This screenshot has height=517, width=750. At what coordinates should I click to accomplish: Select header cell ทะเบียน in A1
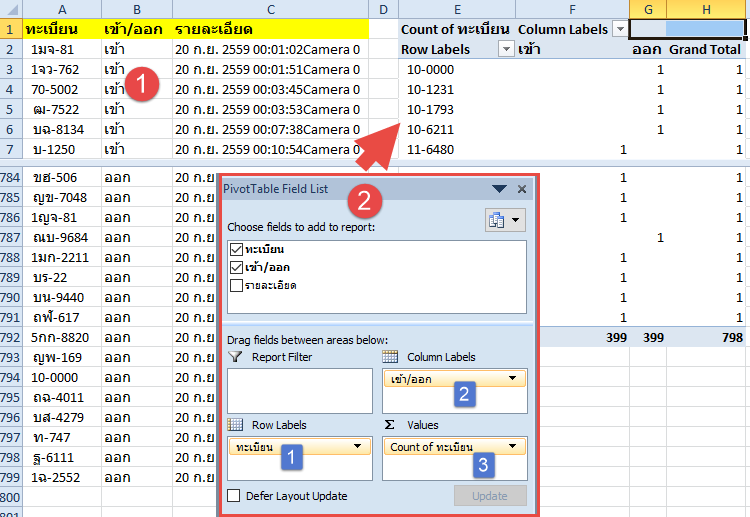[62, 29]
